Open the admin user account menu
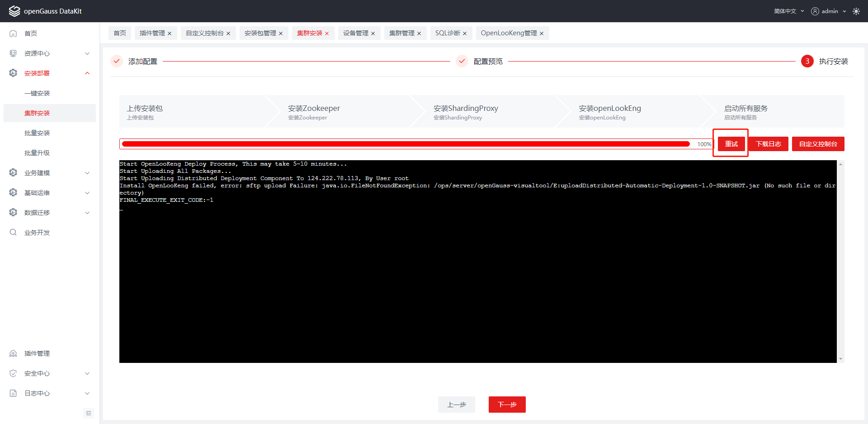The width and height of the screenshot is (868, 424). [828, 11]
